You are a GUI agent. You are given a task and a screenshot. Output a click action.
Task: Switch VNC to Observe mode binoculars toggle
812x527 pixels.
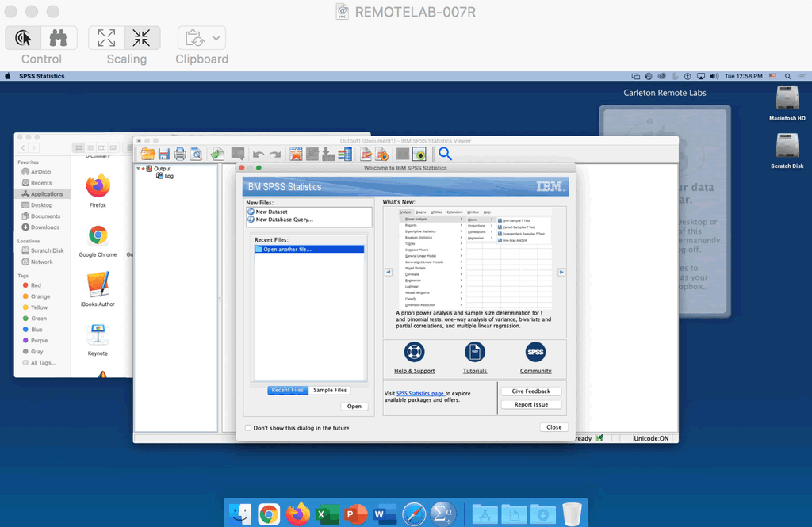(59, 38)
